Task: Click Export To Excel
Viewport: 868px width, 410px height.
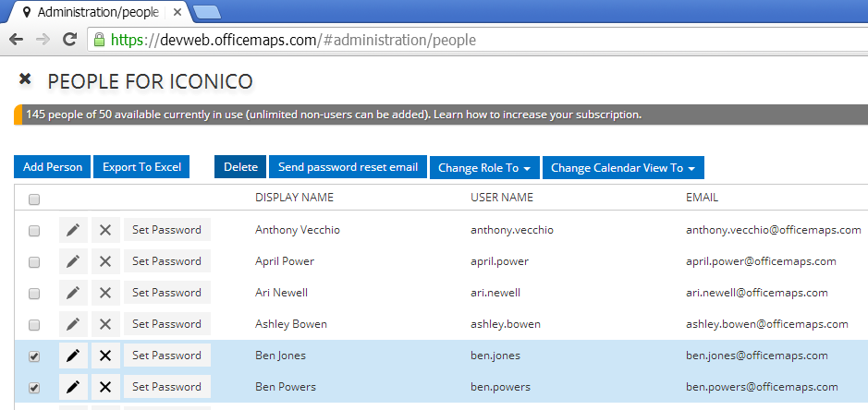Action: tap(141, 167)
